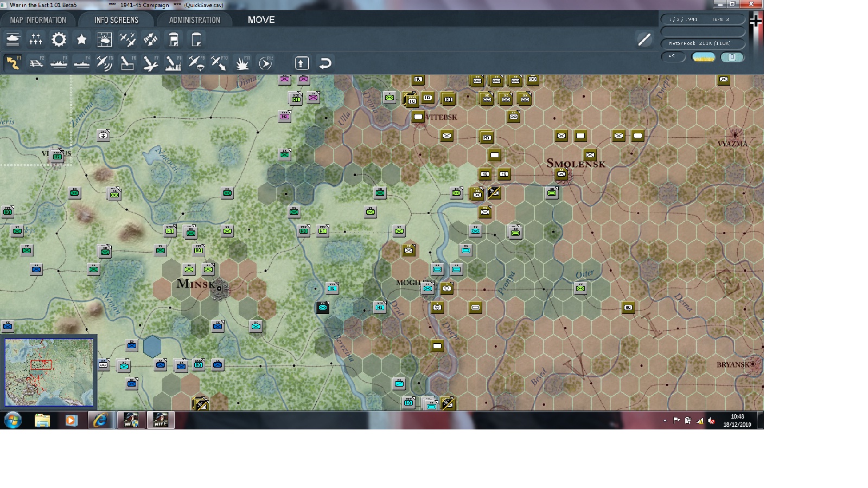Open the Map Information tab
Screen dimensions: 868x488
[x=38, y=20]
